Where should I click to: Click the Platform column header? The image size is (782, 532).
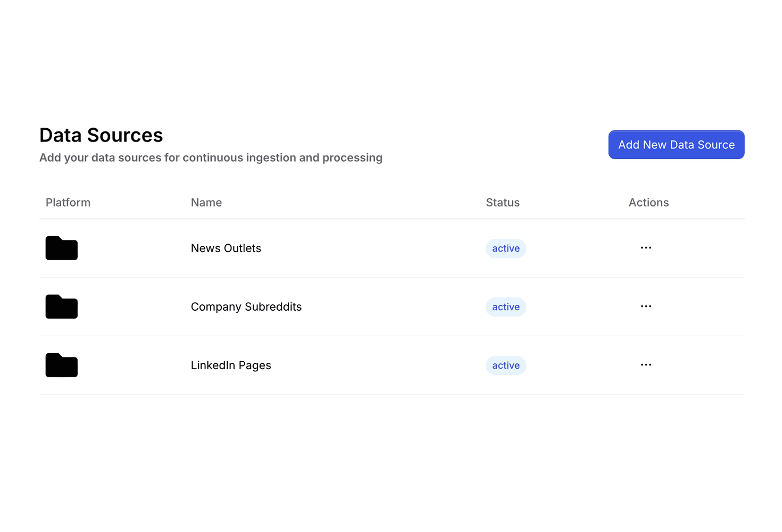[x=68, y=203]
